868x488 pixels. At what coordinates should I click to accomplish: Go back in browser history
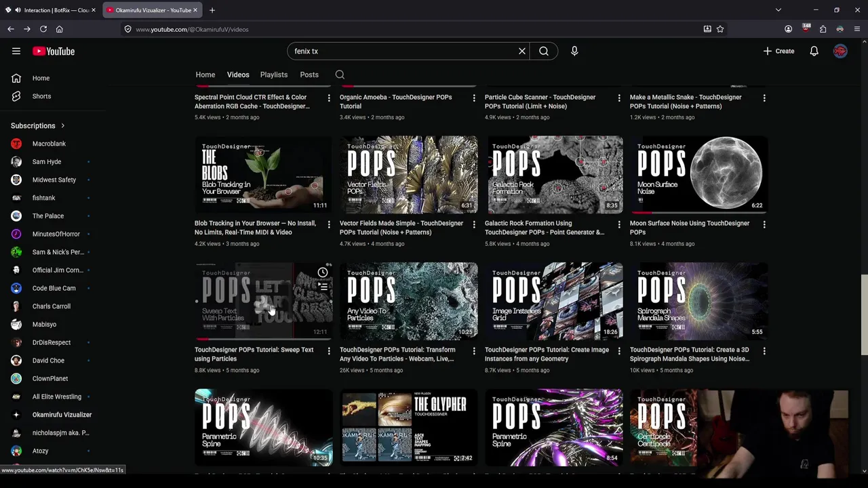pos(11,29)
